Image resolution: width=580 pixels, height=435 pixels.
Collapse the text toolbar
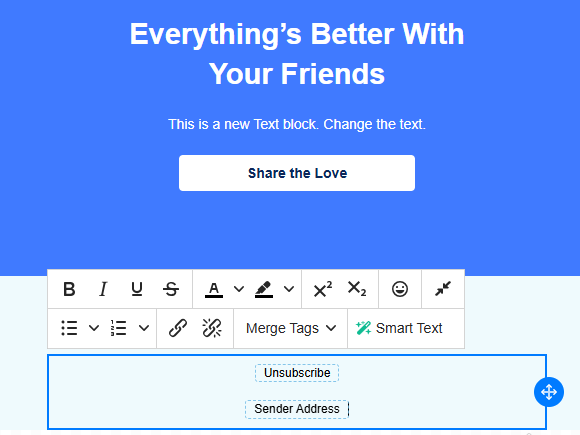click(x=443, y=289)
